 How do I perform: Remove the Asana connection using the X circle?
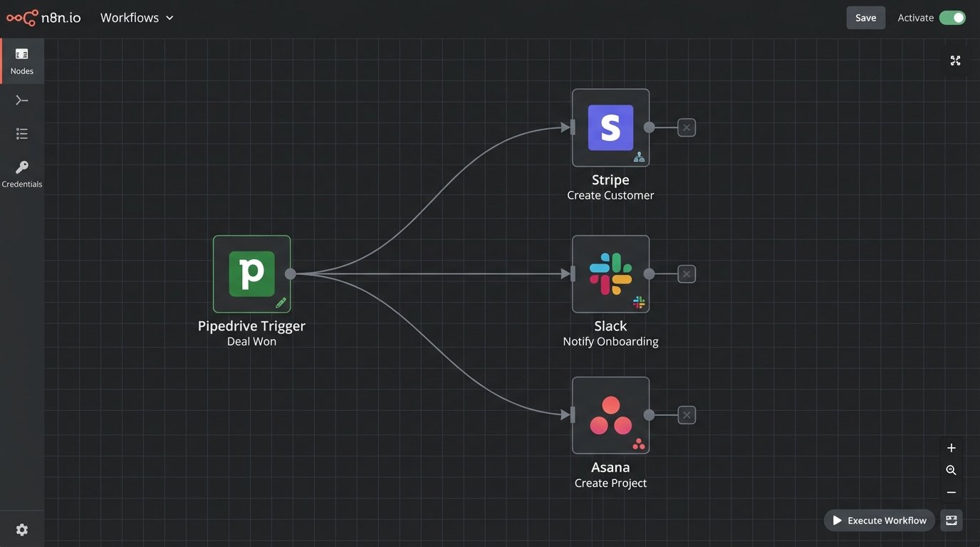pyautogui.click(x=685, y=414)
